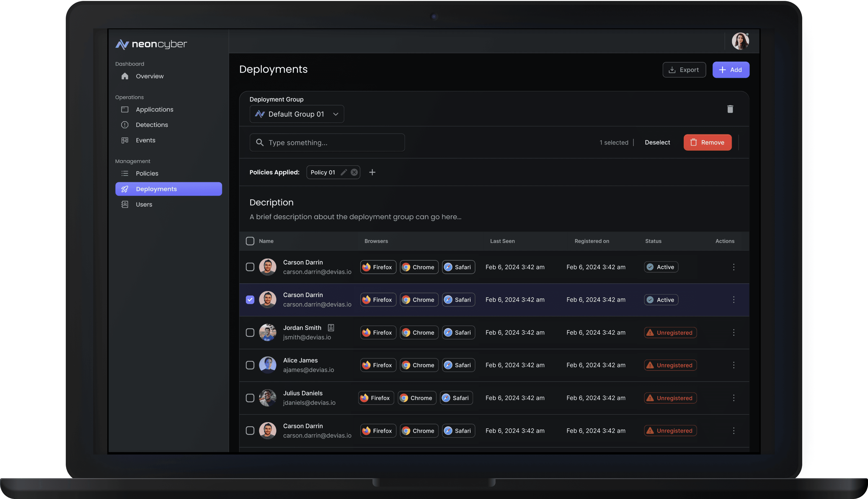This screenshot has height=499, width=868.
Task: Check the Jordan Smith row checkbox
Action: pos(250,332)
